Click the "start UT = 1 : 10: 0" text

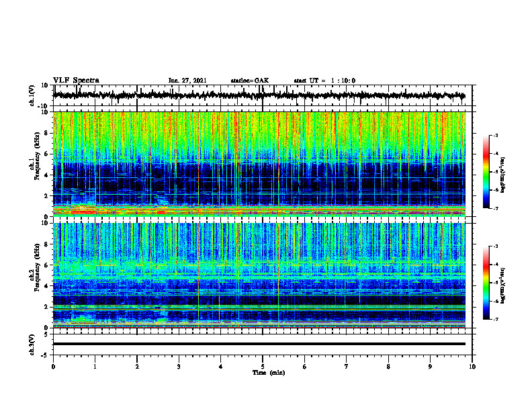(324, 81)
